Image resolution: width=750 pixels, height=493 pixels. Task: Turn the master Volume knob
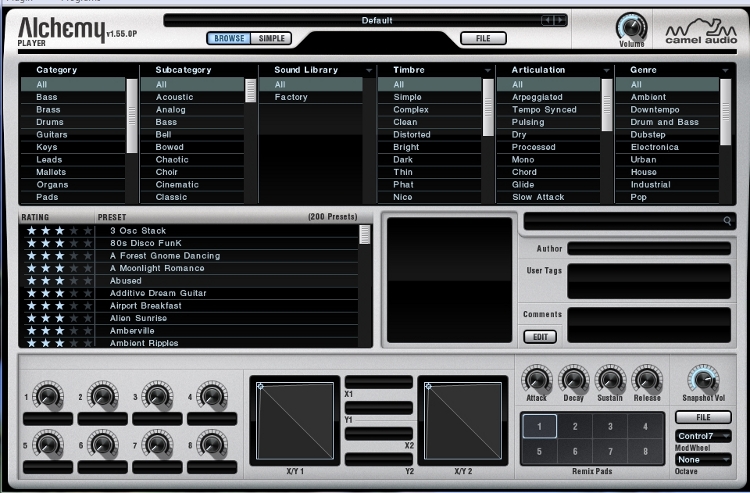tap(631, 27)
